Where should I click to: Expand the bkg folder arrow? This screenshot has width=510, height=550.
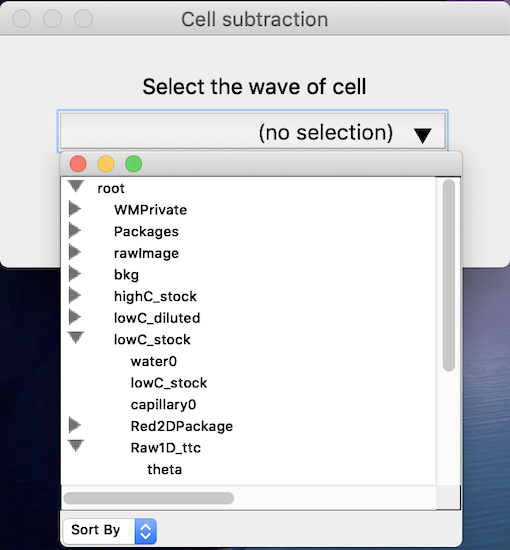pos(75,274)
